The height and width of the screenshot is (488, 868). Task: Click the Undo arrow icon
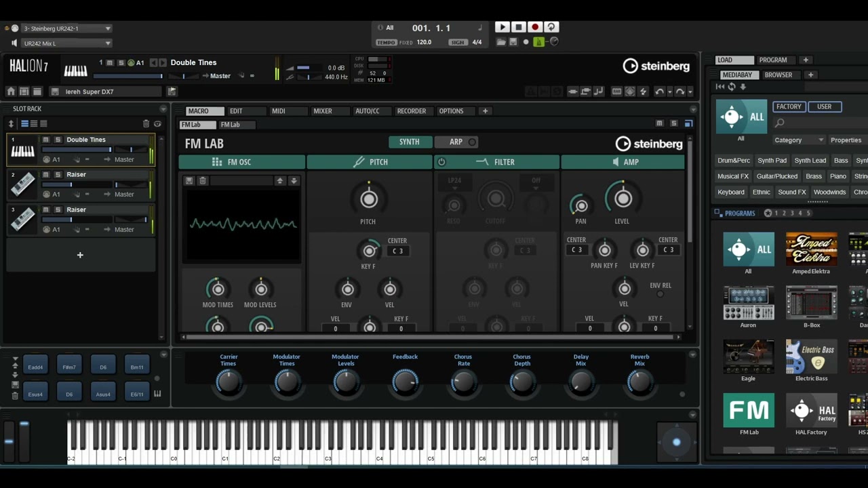658,91
